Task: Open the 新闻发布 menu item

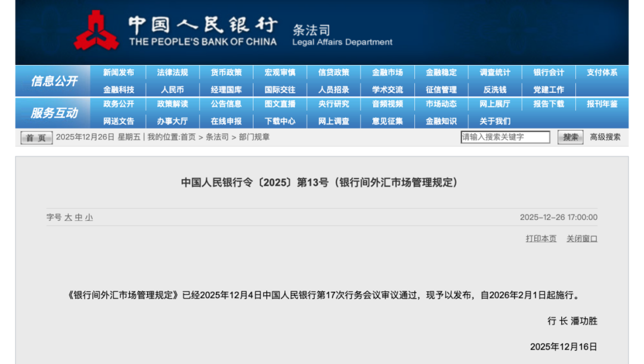Action: point(119,73)
